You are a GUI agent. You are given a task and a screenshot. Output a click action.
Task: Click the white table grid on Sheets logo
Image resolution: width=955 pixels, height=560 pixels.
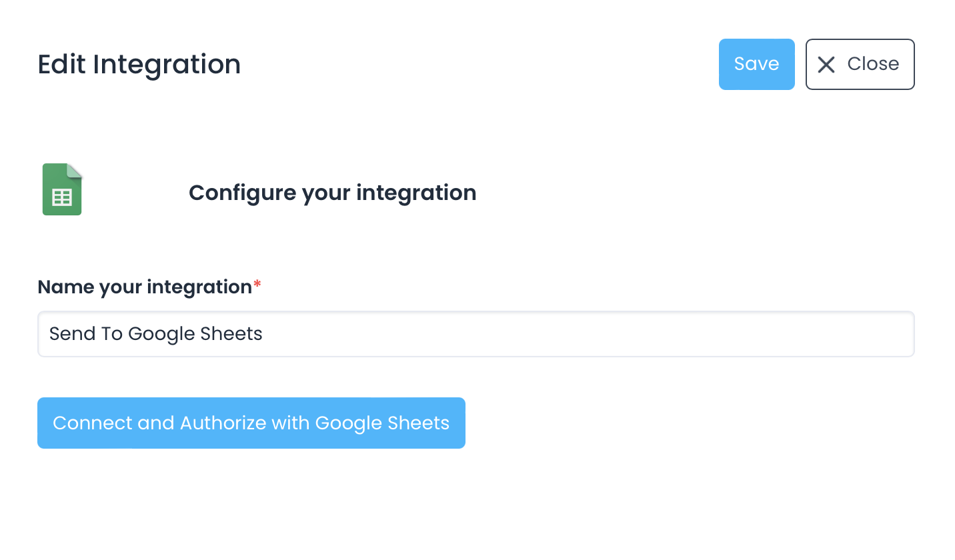click(62, 197)
